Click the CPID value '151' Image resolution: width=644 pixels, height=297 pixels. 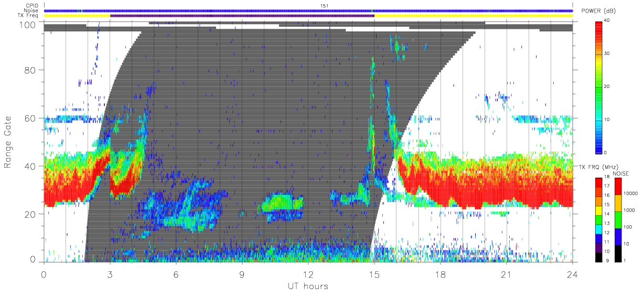[x=325, y=6]
